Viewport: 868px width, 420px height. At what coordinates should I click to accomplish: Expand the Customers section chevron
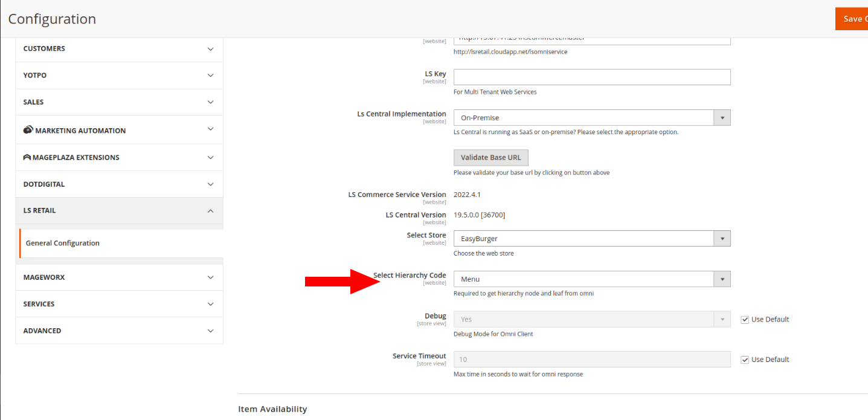(210, 49)
